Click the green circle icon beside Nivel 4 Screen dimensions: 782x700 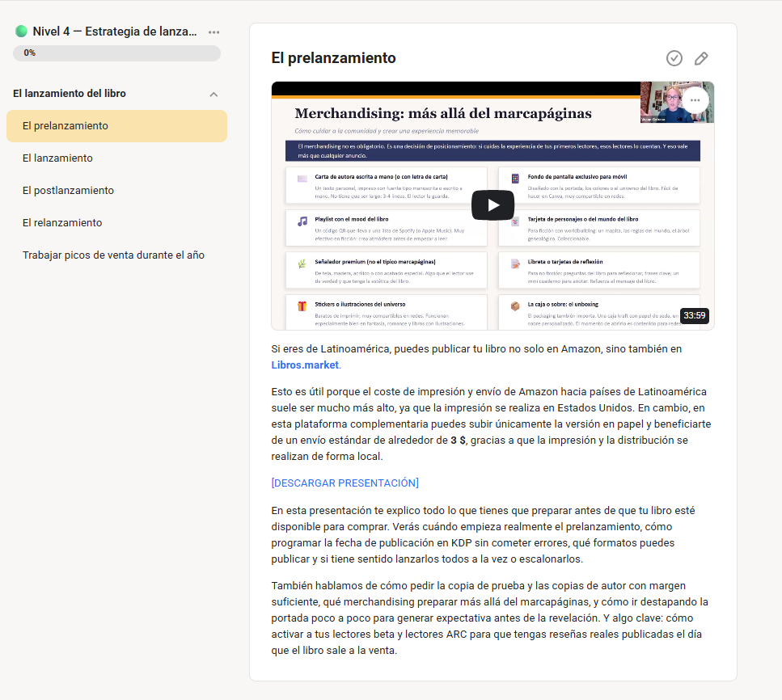point(21,32)
